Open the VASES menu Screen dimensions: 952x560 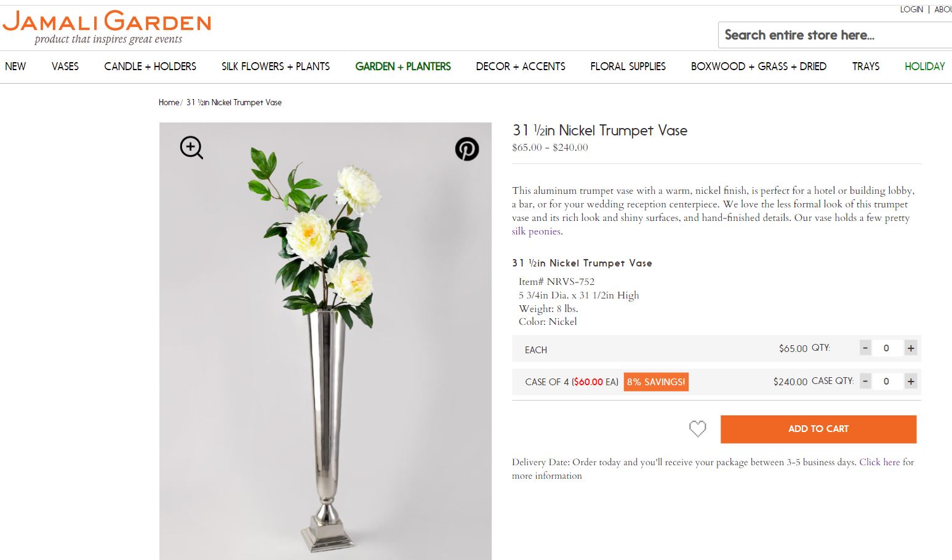point(65,66)
